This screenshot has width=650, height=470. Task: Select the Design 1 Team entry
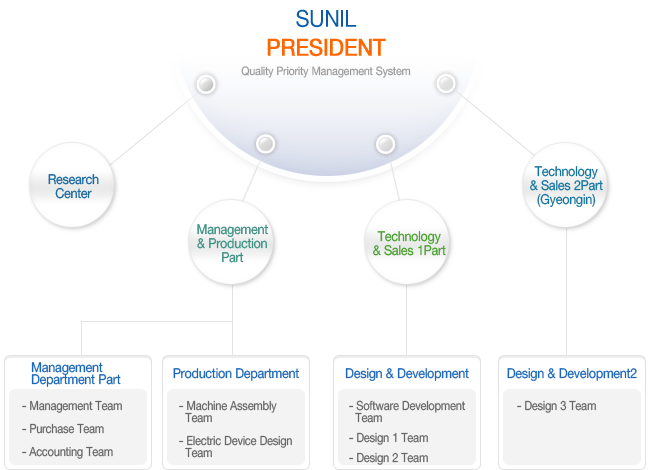388,438
